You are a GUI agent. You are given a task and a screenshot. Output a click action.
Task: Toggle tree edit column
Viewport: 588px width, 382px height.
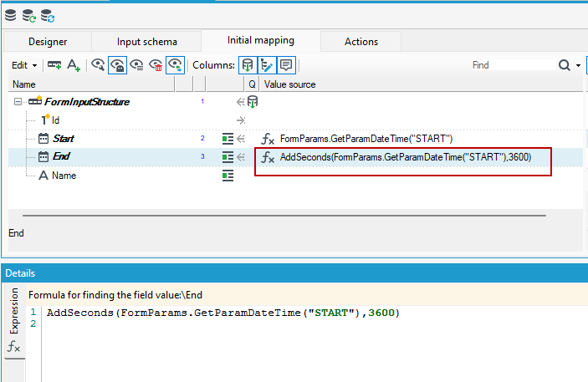coord(267,65)
